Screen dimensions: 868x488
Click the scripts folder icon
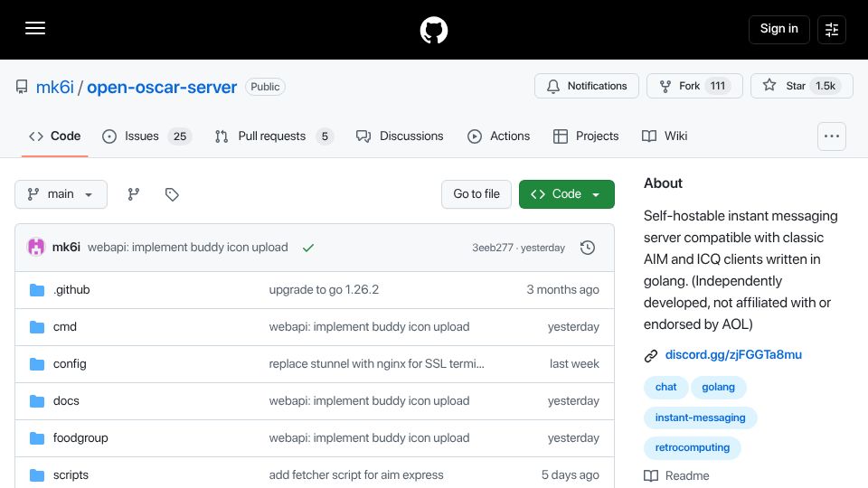37,475
